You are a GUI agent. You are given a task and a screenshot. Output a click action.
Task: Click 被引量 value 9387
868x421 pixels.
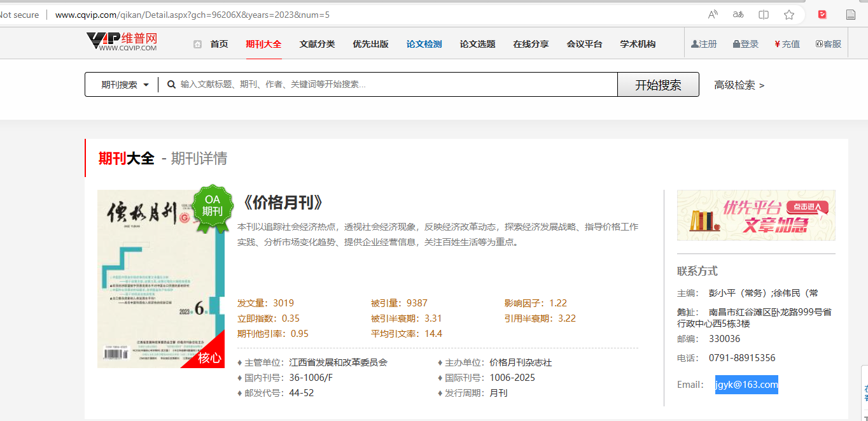point(417,303)
